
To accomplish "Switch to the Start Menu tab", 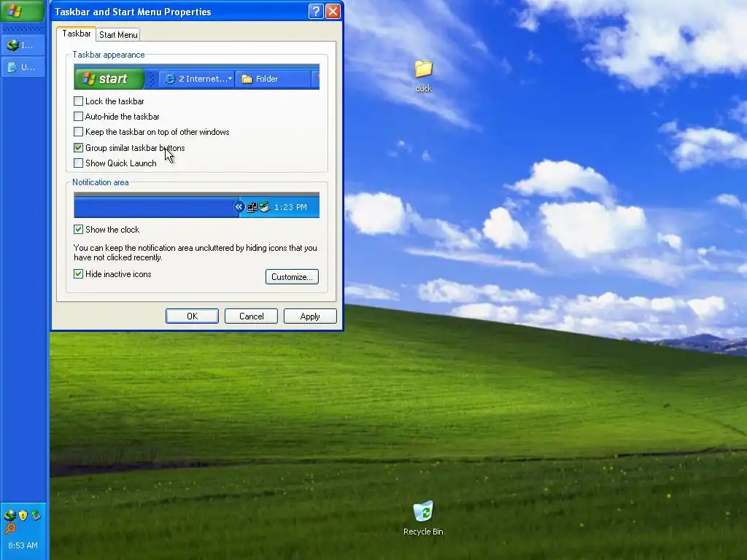I will point(118,35).
